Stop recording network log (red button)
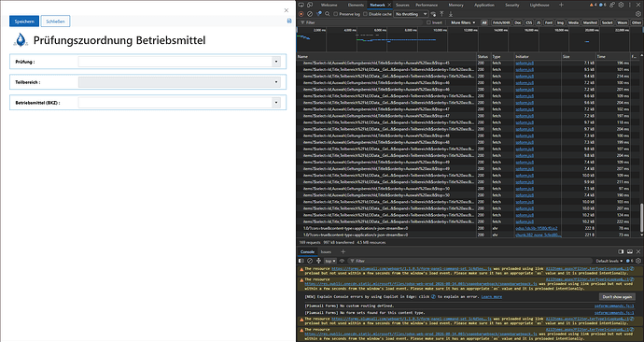The width and height of the screenshot is (644, 342). click(301, 14)
